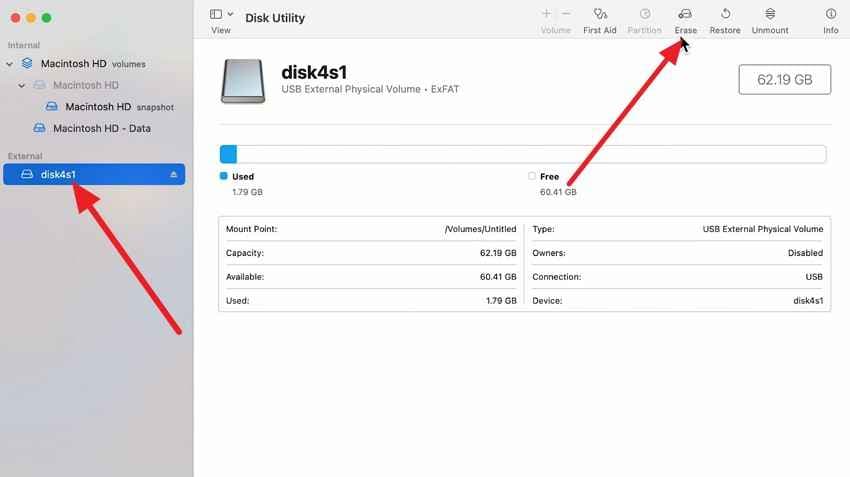
Task: Click the Connection value USB
Action: point(814,277)
